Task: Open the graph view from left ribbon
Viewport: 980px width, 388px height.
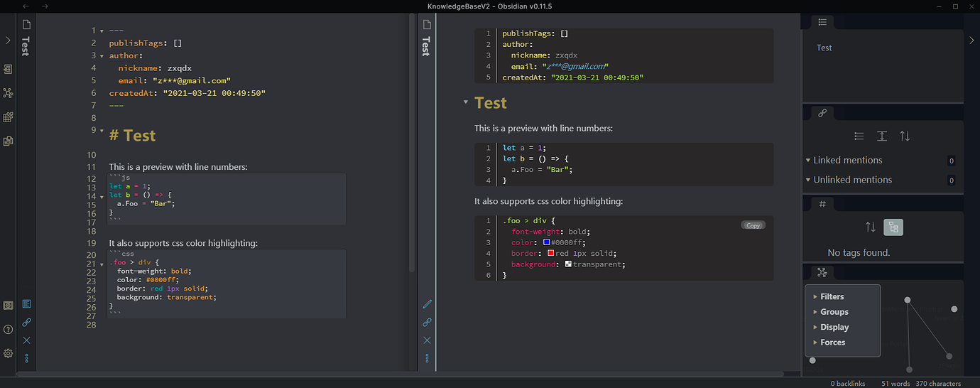Action: (8, 93)
